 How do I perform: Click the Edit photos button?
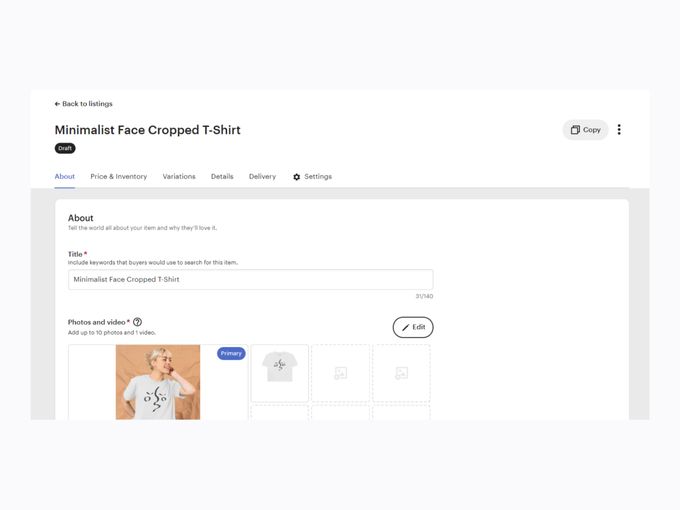pos(413,327)
